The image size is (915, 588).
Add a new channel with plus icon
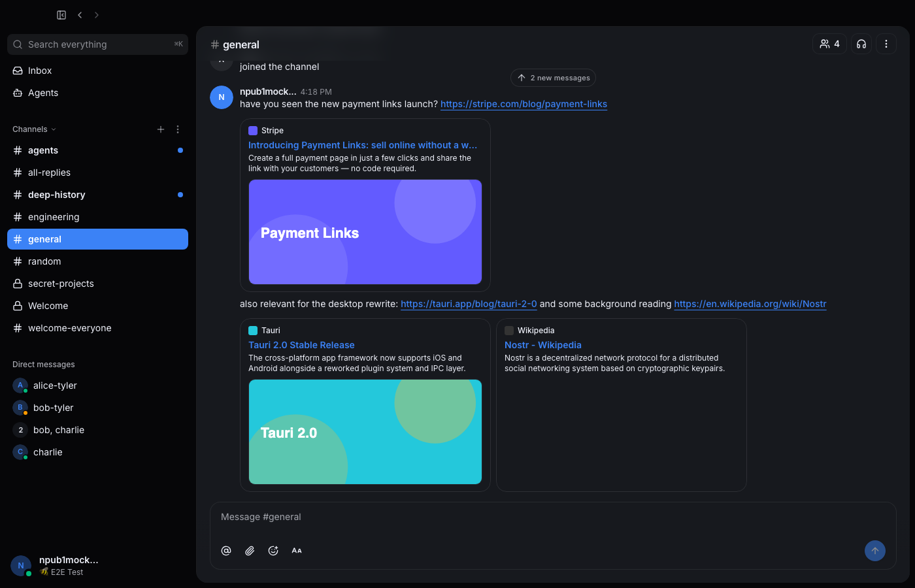[161, 129]
